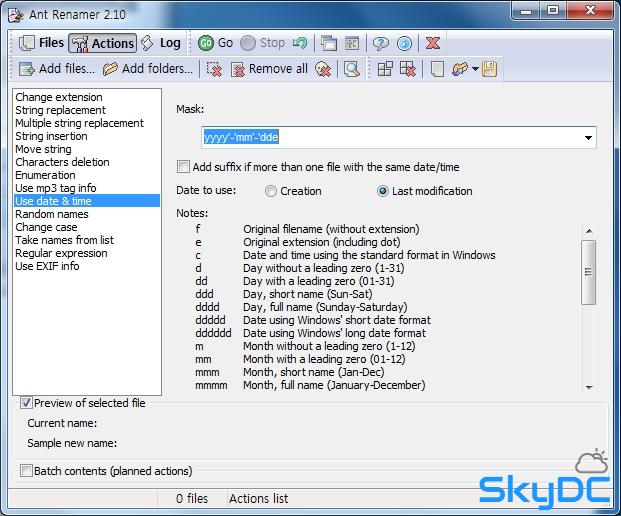Screen dimensions: 621x516
Task: Click Actions list in status bar
Action: [259, 499]
